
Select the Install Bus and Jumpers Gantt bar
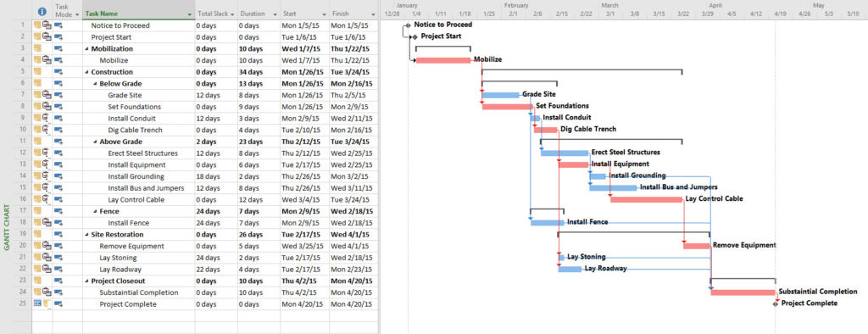tap(614, 188)
